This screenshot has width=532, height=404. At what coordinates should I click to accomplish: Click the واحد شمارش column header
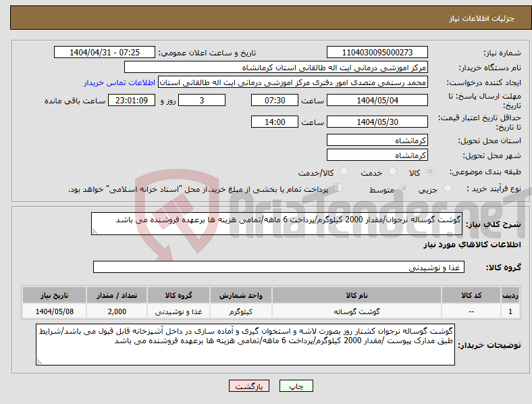(x=241, y=295)
